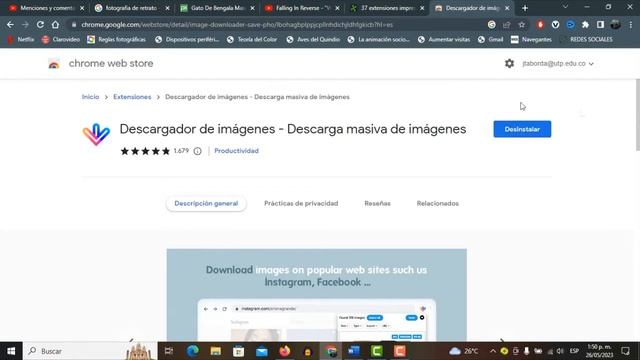The image size is (640, 360).
Task: Switch to 37 extensiones tab
Action: click(387, 8)
